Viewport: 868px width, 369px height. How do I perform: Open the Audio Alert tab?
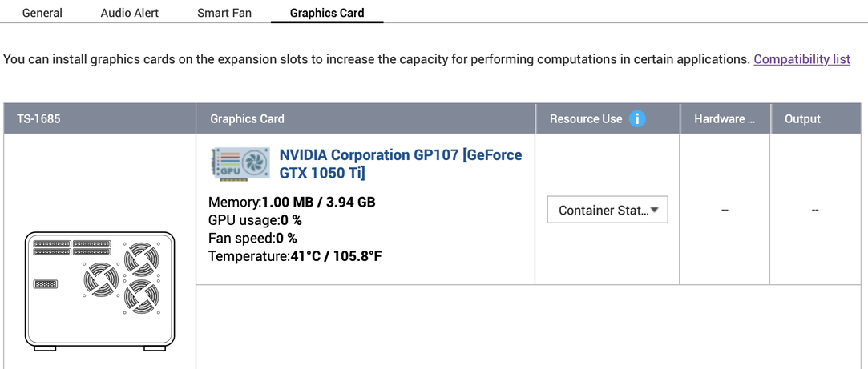[x=130, y=13]
